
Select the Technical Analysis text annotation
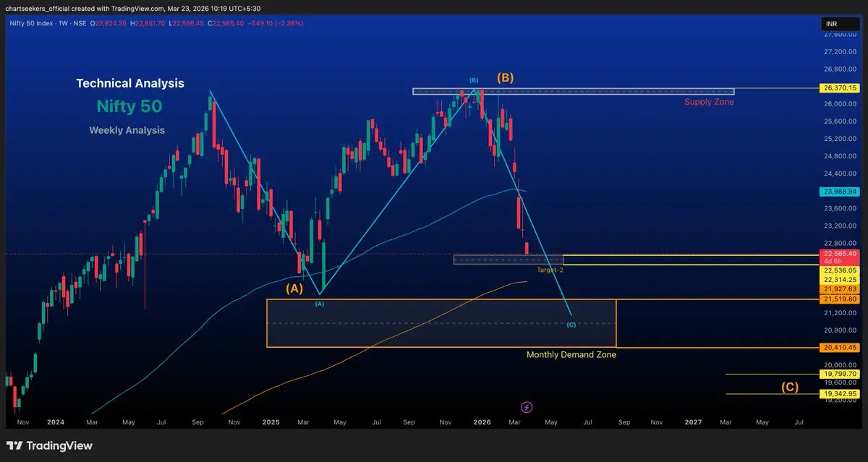pyautogui.click(x=130, y=83)
